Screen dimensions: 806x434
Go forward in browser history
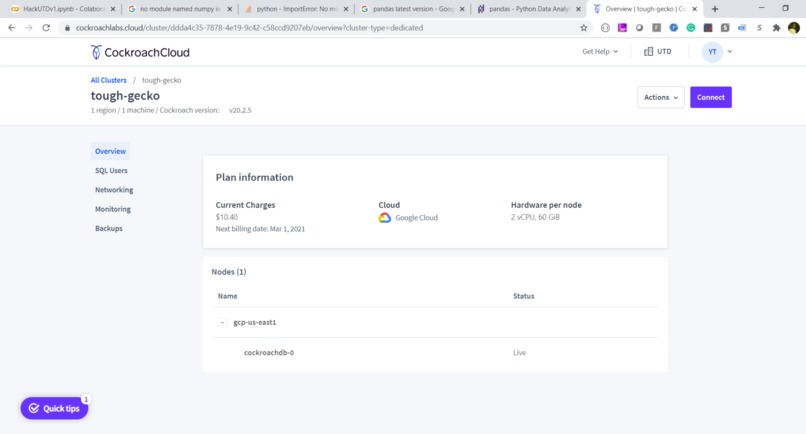pos(29,28)
